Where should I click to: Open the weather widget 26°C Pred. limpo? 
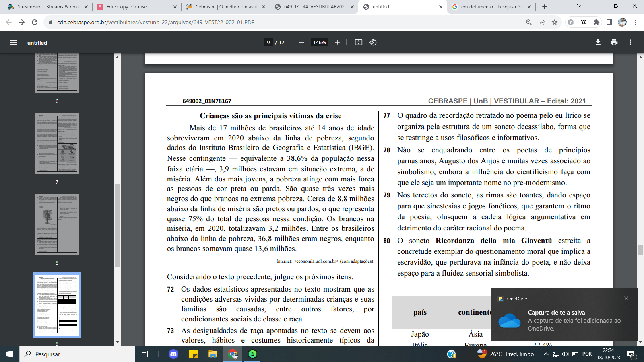tap(506, 354)
